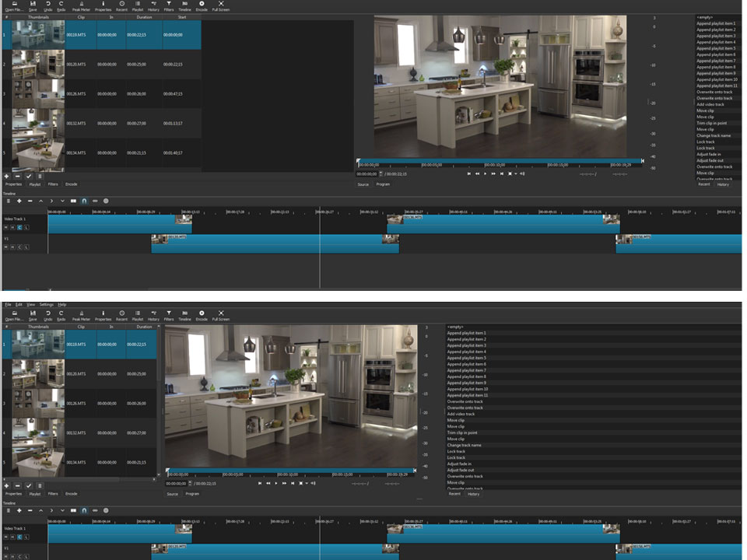Viewport: 747px width, 560px height.
Task: Toggle the magnet snapping button in the upper timeline toolbar
Action: 84,201
